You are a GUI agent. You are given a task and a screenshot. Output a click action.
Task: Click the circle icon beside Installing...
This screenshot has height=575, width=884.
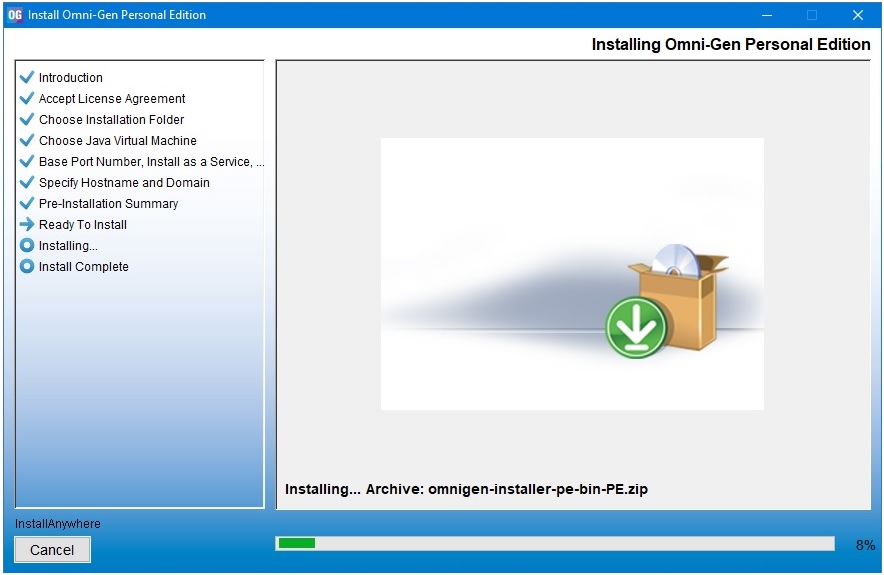click(26, 245)
